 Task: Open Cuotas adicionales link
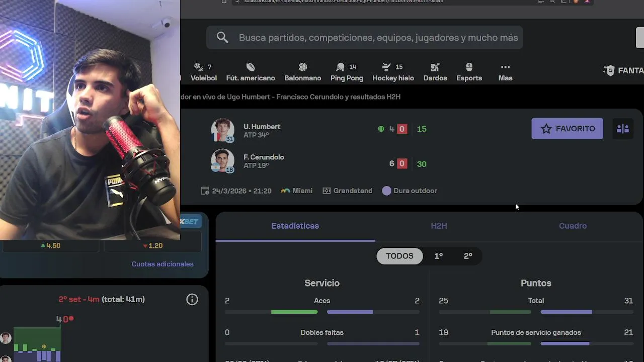click(163, 264)
